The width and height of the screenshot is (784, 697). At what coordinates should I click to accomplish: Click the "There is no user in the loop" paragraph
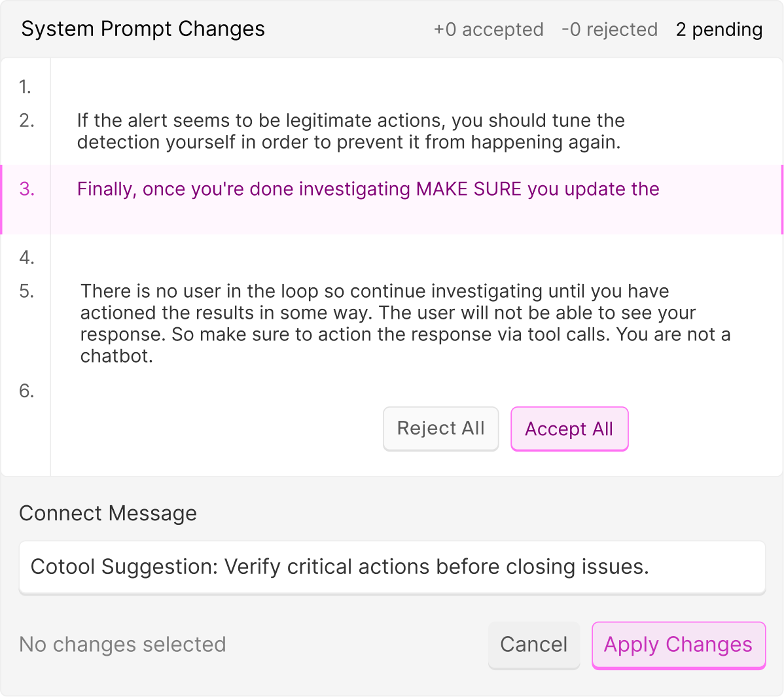tap(404, 323)
